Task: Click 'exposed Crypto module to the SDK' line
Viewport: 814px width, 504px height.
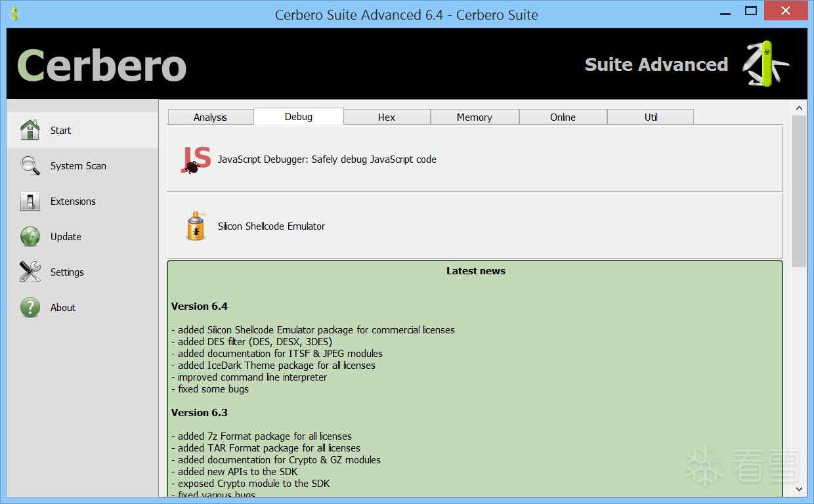Action: 251,484
